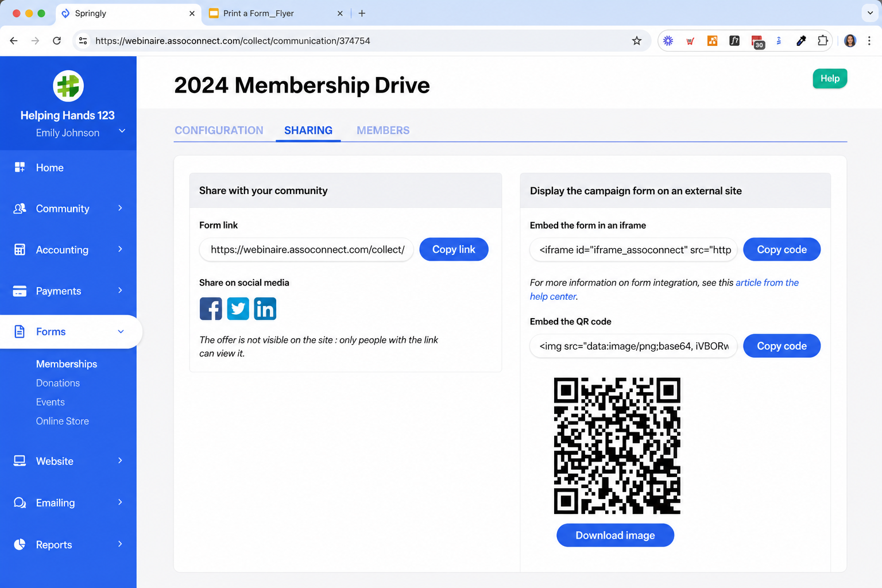Share the form via Twitter icon
The width and height of the screenshot is (882, 588).
238,309
